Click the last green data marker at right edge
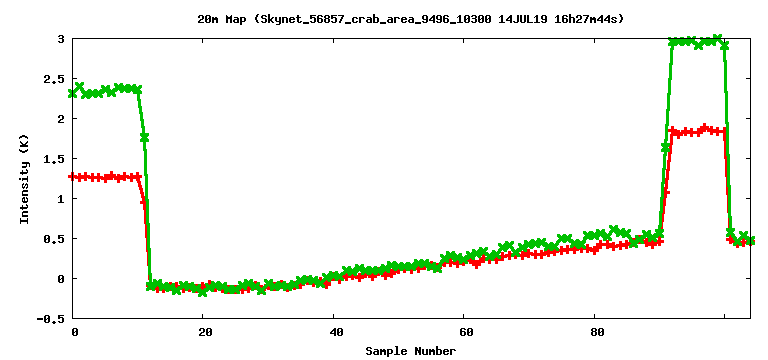768x360 pixels. [x=750, y=240]
